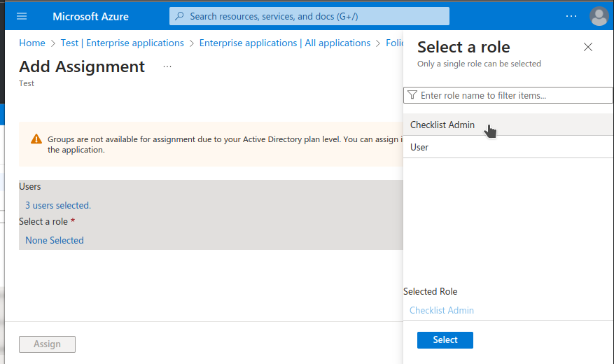
Task: Click the 'Only a single role can be selected' text
Action: pos(479,64)
